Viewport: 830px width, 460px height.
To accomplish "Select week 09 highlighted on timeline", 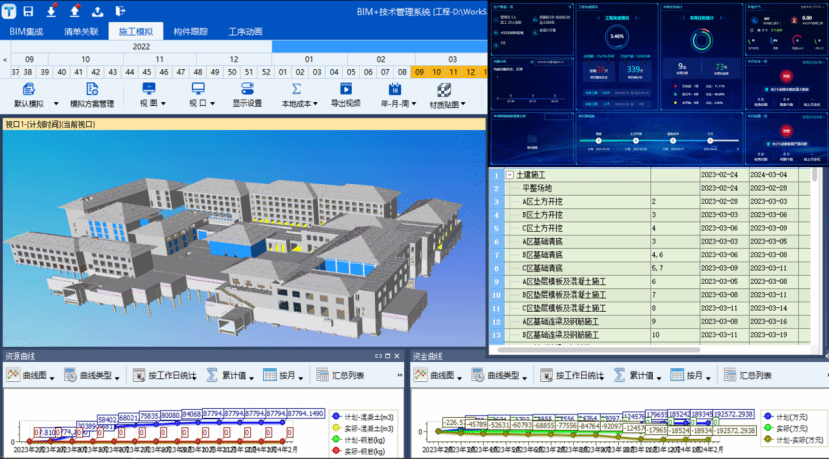I will (x=420, y=72).
